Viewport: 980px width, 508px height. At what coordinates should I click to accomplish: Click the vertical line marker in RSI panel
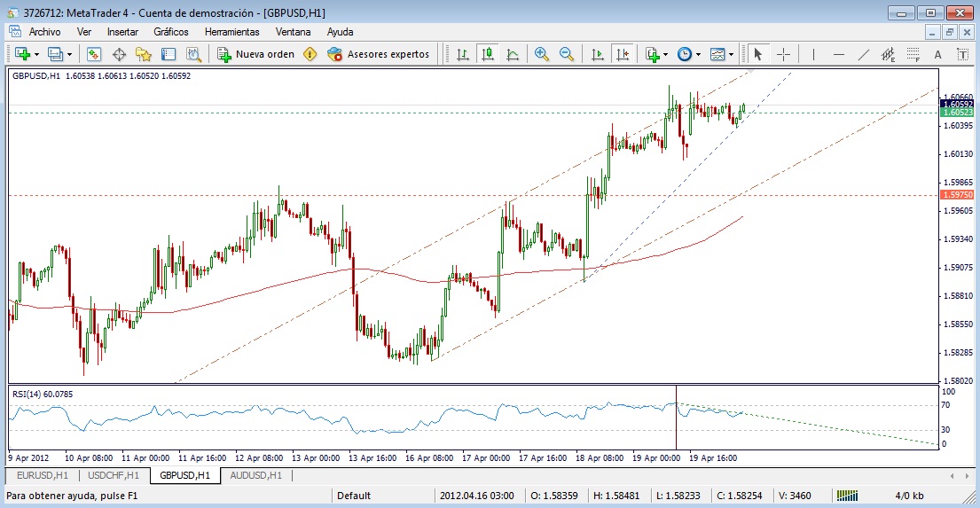point(677,417)
